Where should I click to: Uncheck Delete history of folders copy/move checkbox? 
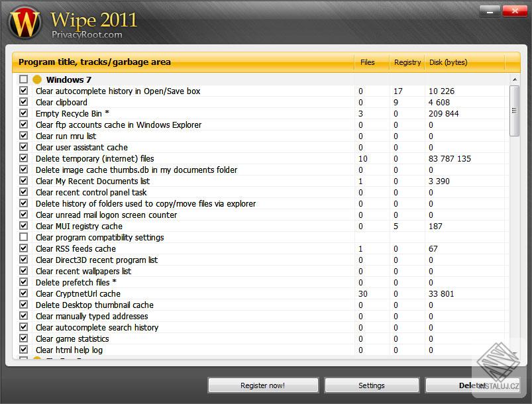click(x=23, y=203)
